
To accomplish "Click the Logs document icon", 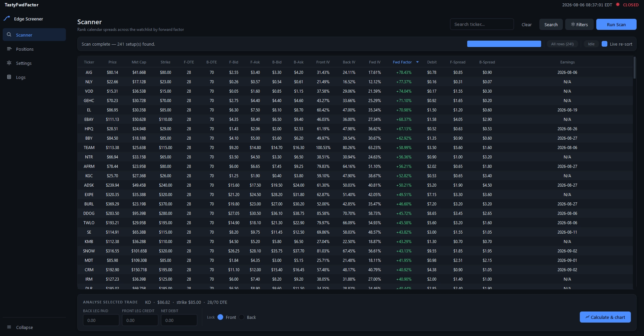I will pos(9,77).
